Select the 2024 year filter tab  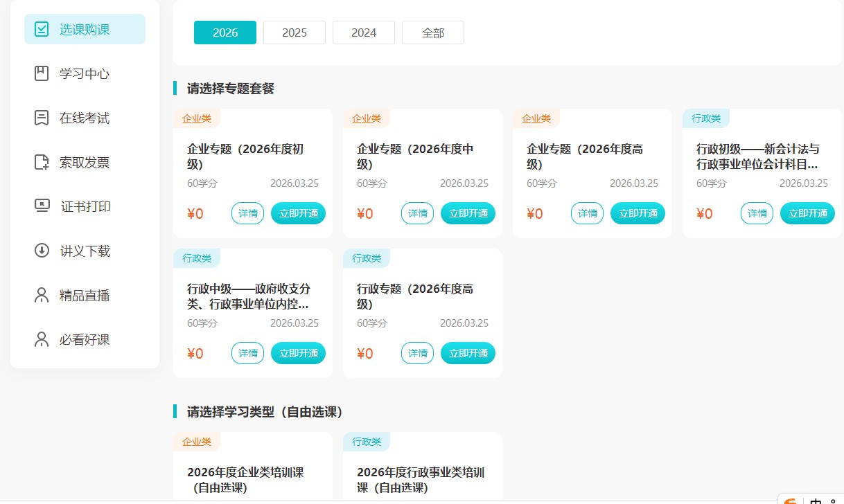point(364,33)
